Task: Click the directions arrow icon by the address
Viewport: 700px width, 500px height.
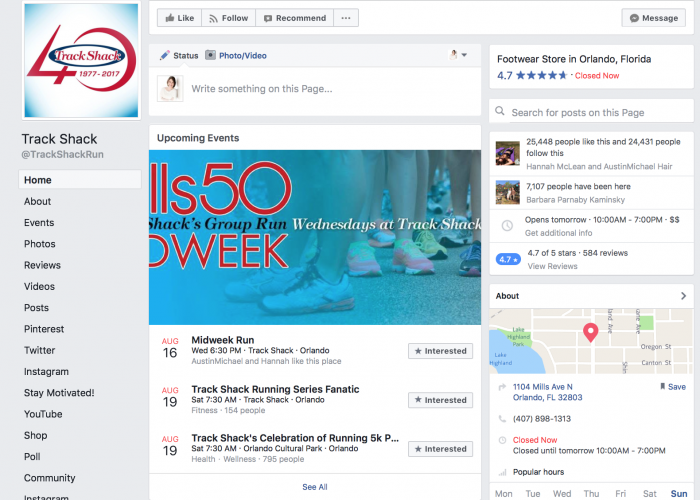Action: tap(502, 387)
